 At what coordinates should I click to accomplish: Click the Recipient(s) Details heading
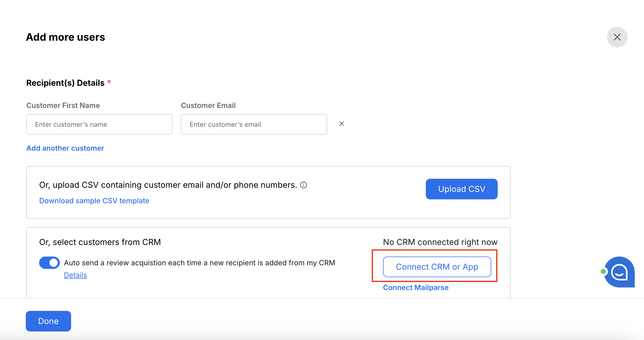(x=65, y=83)
